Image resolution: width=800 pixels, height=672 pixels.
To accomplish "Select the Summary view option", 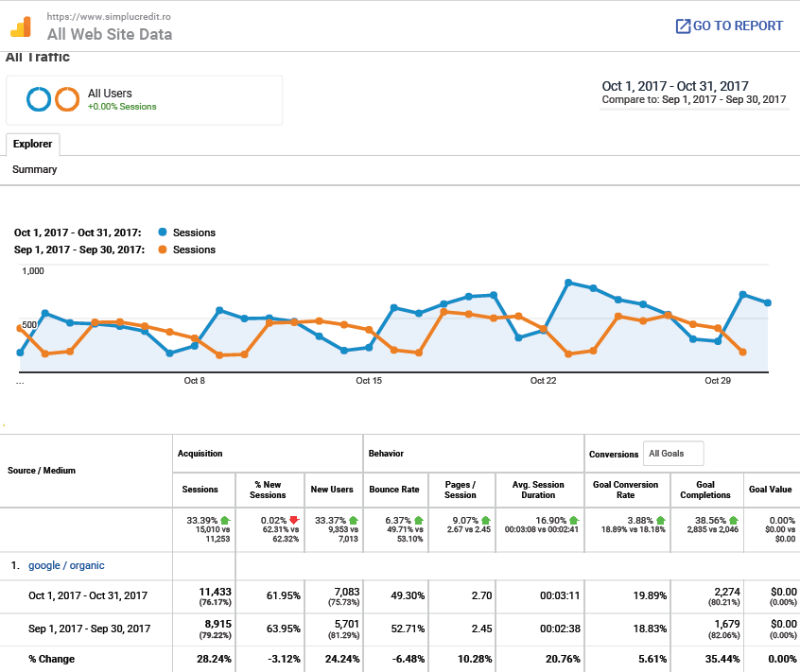I will pos(34,169).
